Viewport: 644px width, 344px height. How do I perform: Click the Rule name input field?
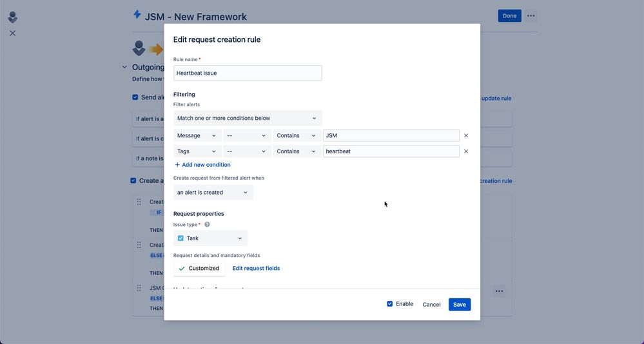click(248, 73)
